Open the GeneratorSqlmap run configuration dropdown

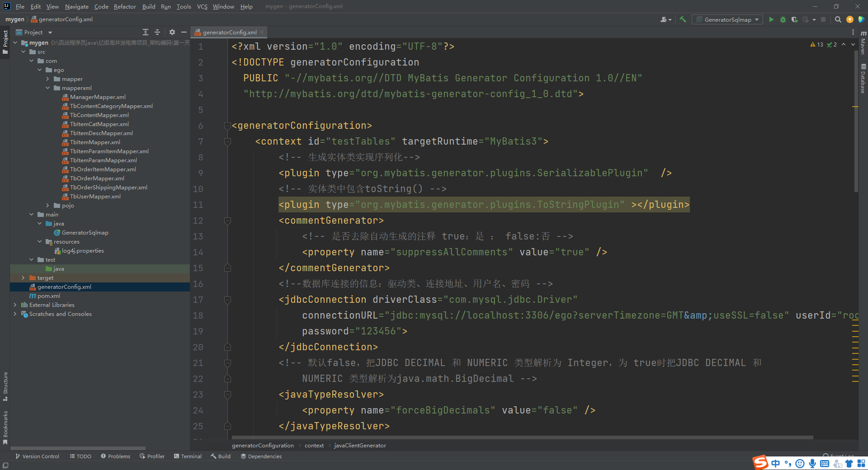point(727,19)
